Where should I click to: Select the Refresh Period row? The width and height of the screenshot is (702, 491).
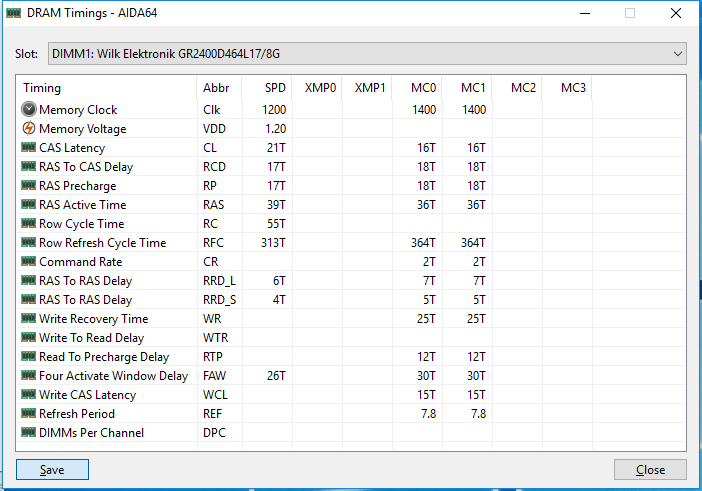(77, 414)
